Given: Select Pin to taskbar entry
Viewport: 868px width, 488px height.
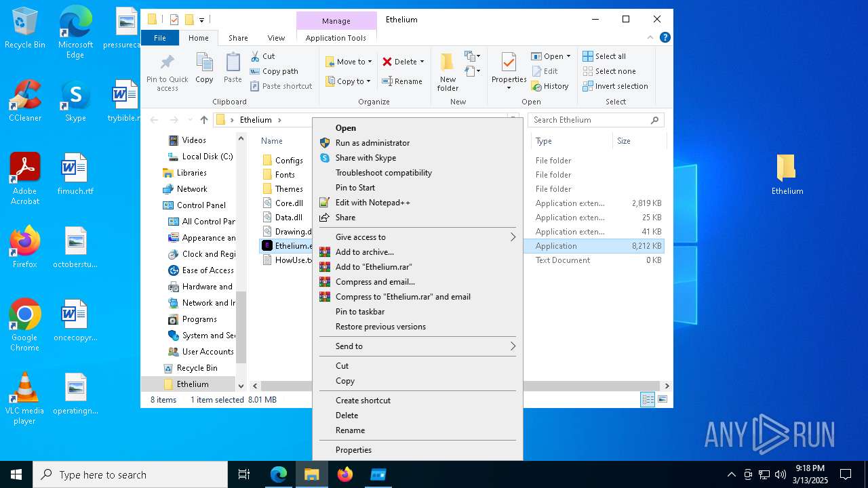Looking at the screenshot, I should tap(417, 312).
